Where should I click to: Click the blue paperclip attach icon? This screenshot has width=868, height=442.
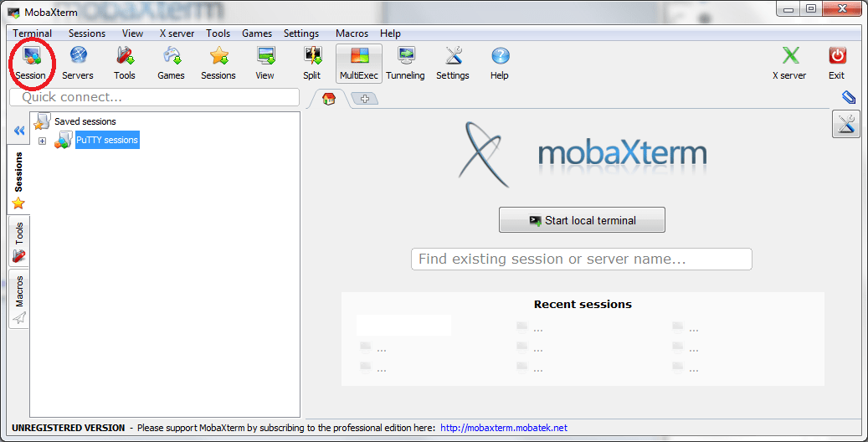pyautogui.click(x=848, y=97)
